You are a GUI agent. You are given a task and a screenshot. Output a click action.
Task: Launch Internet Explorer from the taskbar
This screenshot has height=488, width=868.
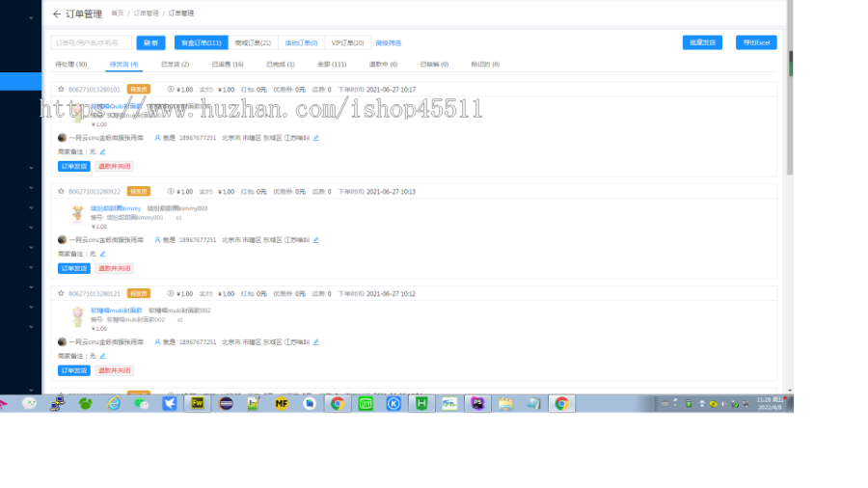click(x=114, y=403)
